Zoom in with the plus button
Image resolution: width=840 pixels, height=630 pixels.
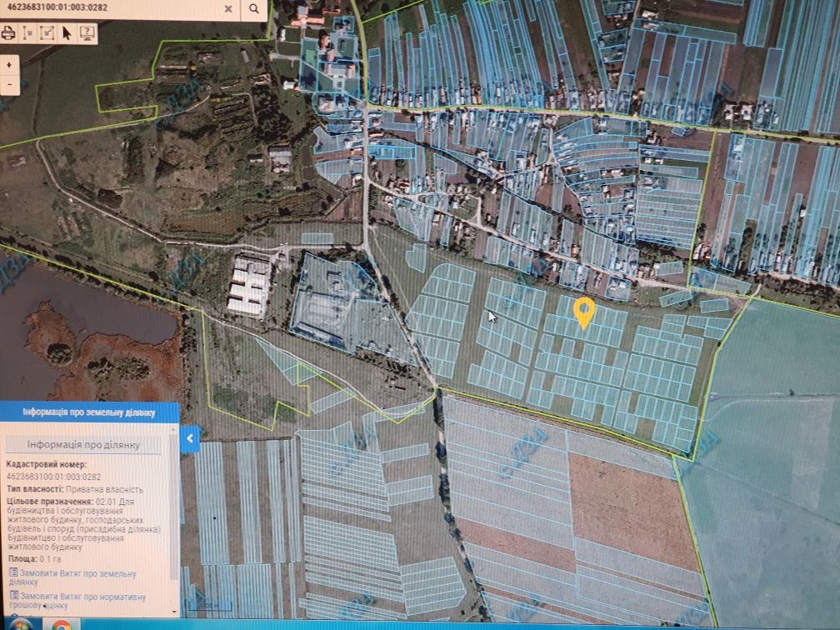click(x=9, y=65)
